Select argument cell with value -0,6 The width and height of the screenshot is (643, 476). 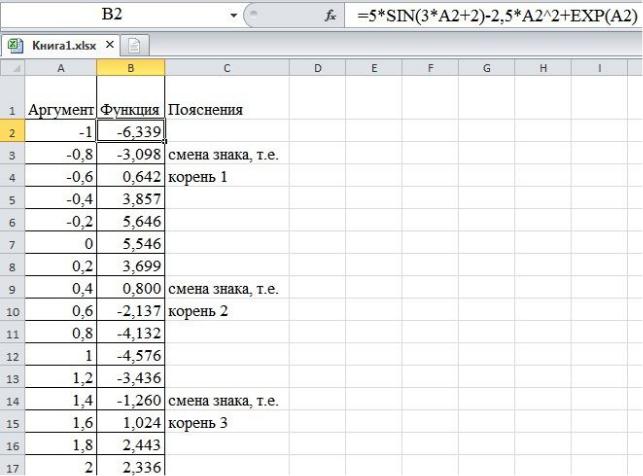[x=61, y=176]
